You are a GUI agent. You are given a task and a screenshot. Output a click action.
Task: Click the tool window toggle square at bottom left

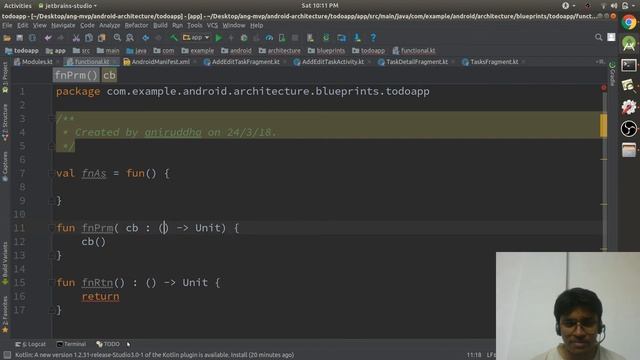(x=7, y=355)
